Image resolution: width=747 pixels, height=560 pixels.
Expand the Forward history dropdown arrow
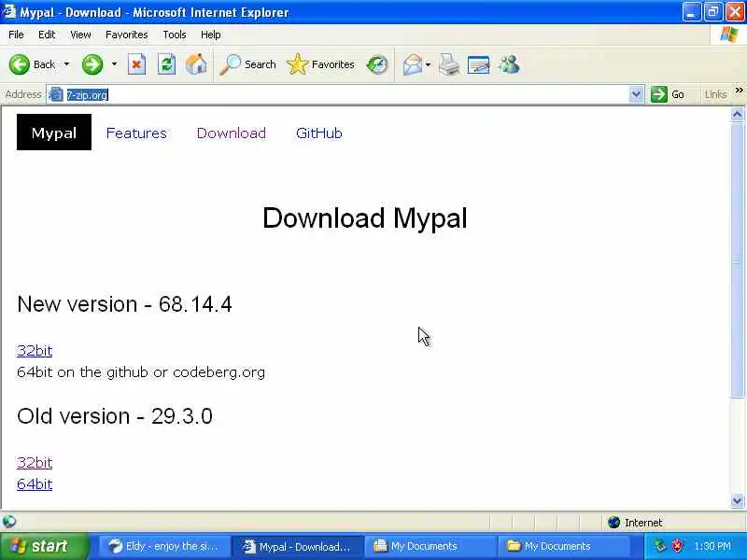pyautogui.click(x=114, y=64)
